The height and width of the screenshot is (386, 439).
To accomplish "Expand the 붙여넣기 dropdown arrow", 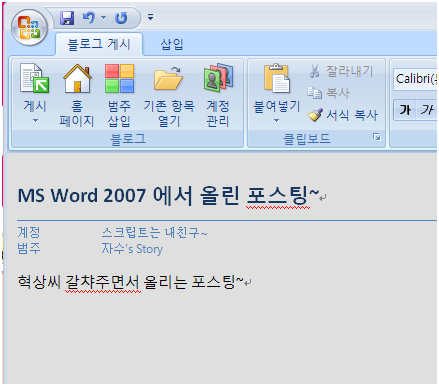I will [276, 121].
